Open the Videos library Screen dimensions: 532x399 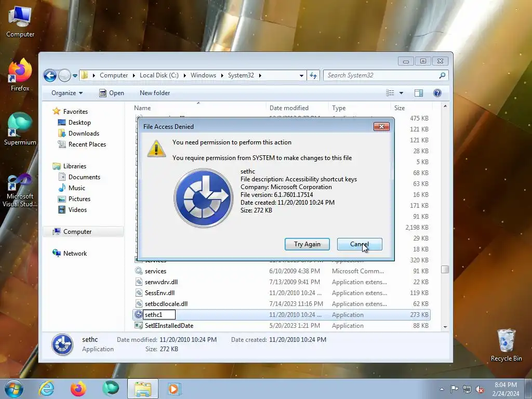click(x=77, y=210)
